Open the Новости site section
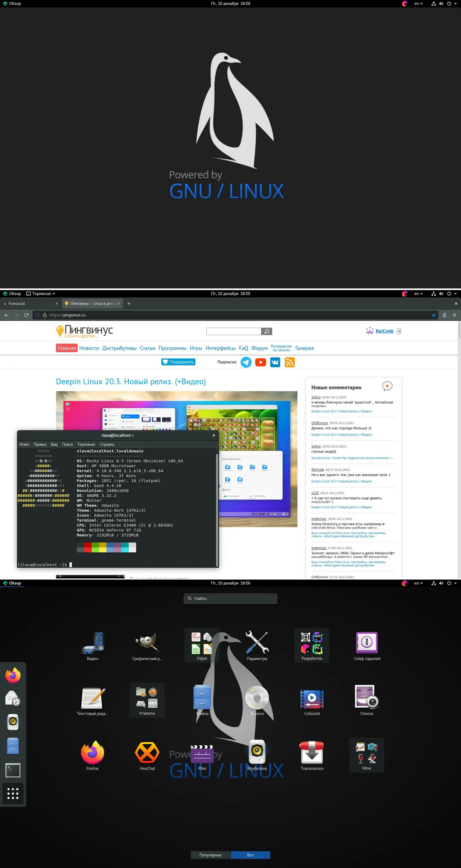The height and width of the screenshot is (868, 461). [89, 348]
